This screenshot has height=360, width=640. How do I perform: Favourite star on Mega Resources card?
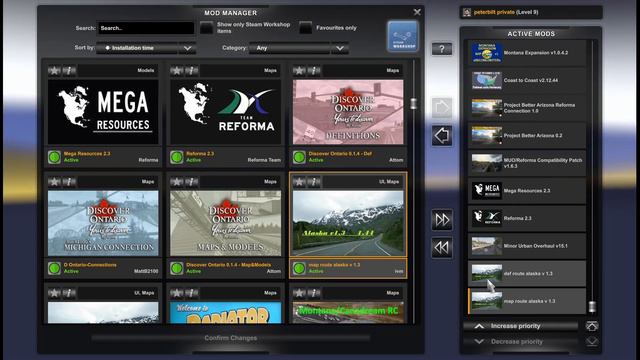[54, 71]
